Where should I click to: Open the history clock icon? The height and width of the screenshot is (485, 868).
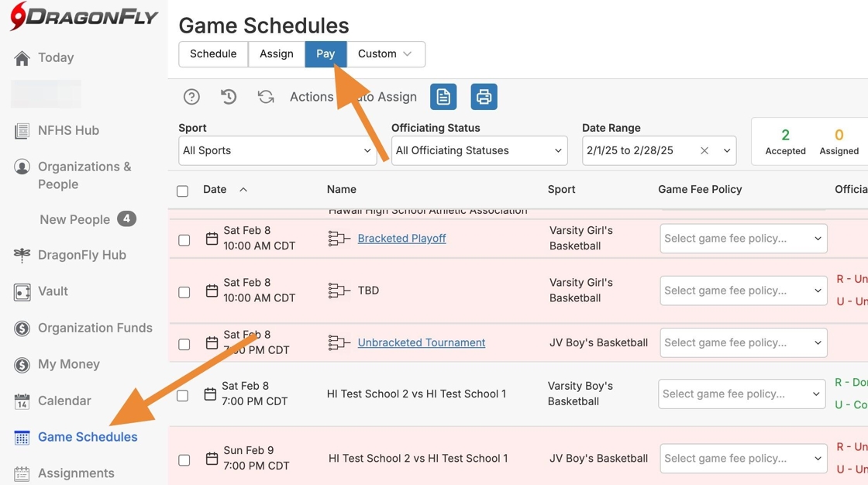pos(229,97)
